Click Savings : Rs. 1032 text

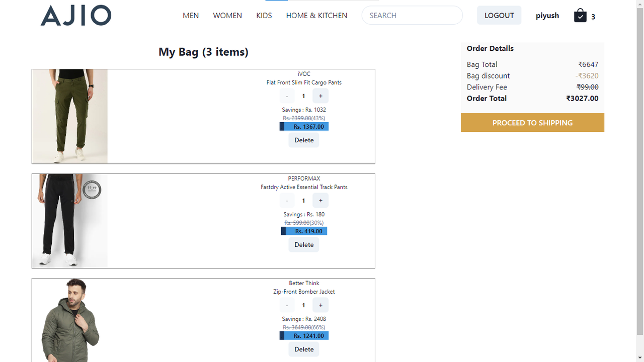[304, 110]
